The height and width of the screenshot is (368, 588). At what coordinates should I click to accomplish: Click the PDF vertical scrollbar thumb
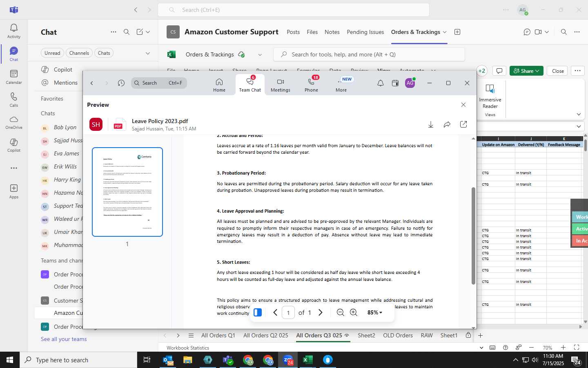pyautogui.click(x=473, y=236)
